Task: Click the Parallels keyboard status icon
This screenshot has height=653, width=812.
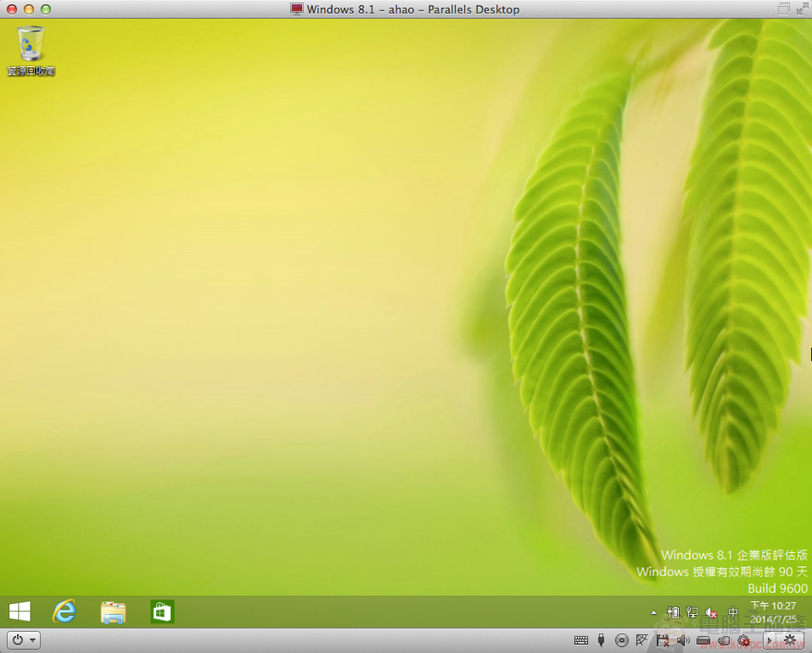Action: [x=581, y=640]
